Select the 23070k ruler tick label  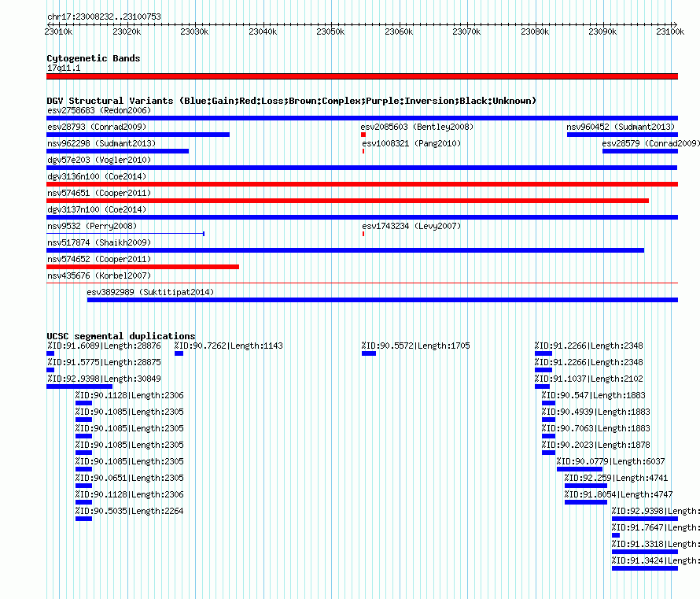pos(466,31)
